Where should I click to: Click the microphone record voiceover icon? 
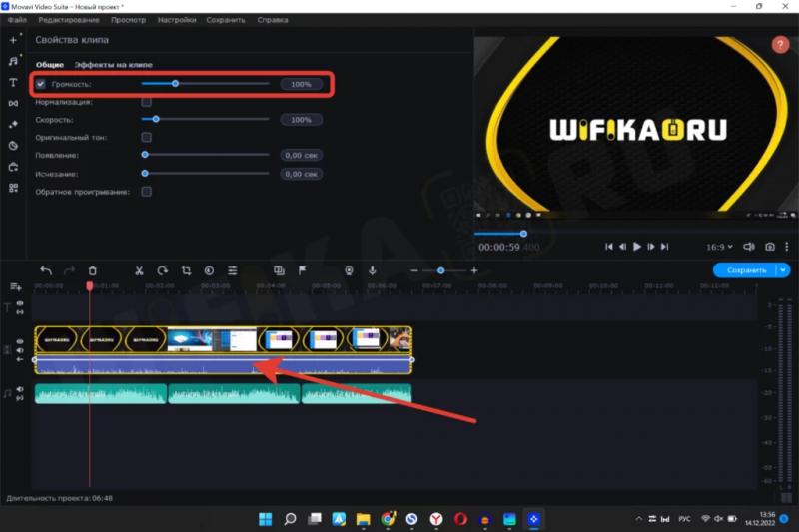tap(372, 270)
